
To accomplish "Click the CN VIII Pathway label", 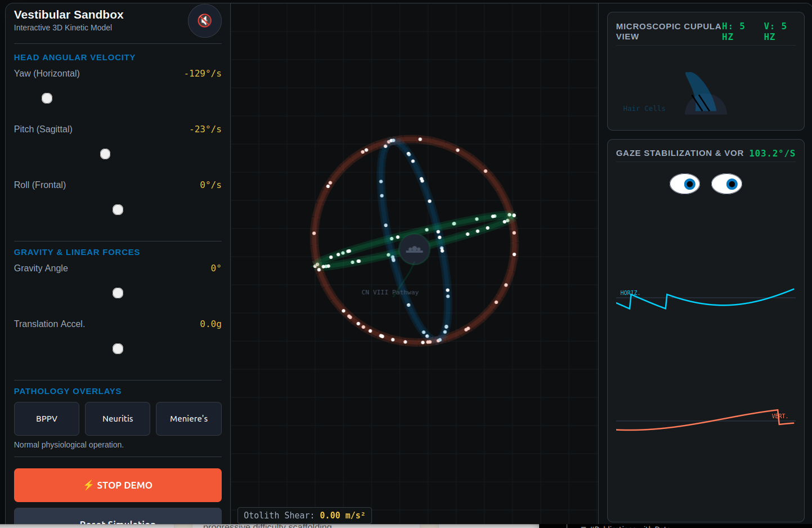I will 390,292.
